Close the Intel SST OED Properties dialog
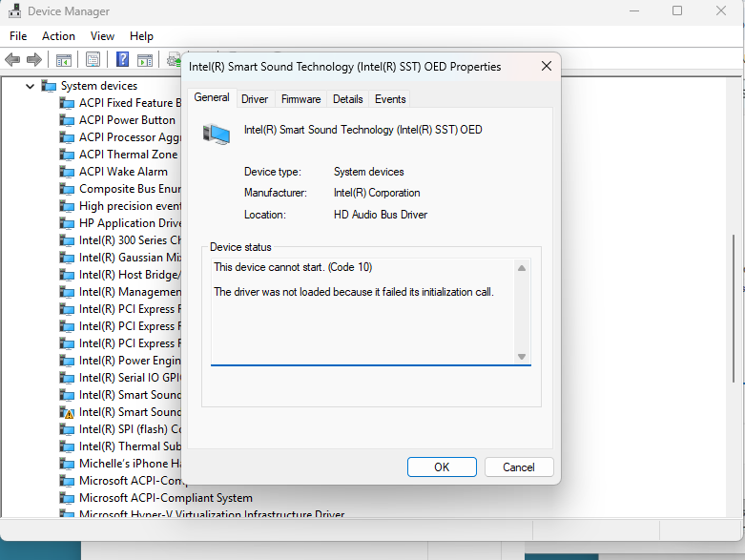The width and height of the screenshot is (745, 560). pyautogui.click(x=547, y=66)
